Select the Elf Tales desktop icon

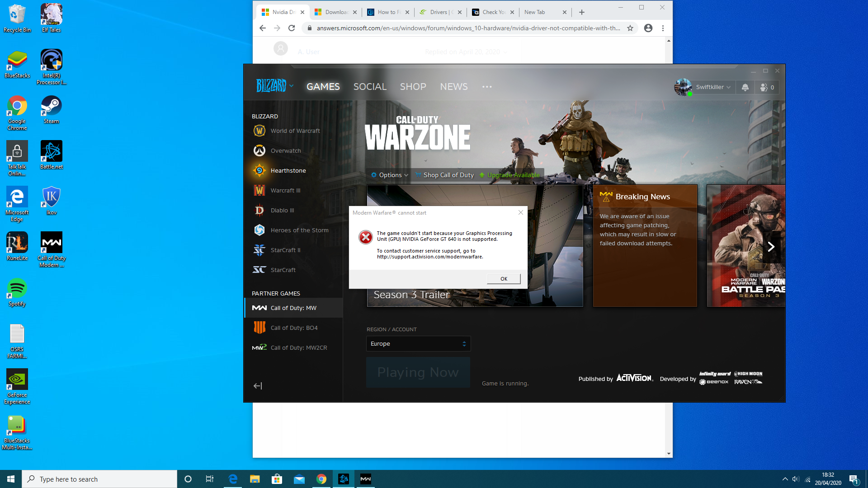pos(51,18)
